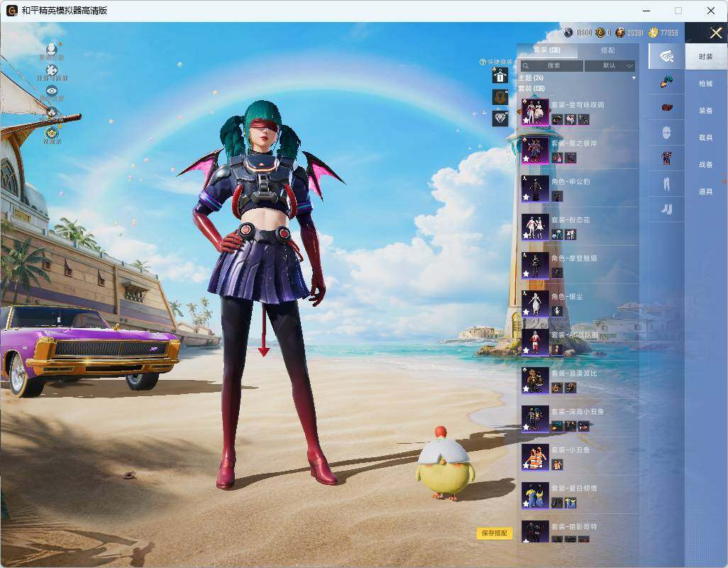This screenshot has width=728, height=568.
Task: Select the 套装-夏日倾情 thumbnail
Action: coord(535,496)
